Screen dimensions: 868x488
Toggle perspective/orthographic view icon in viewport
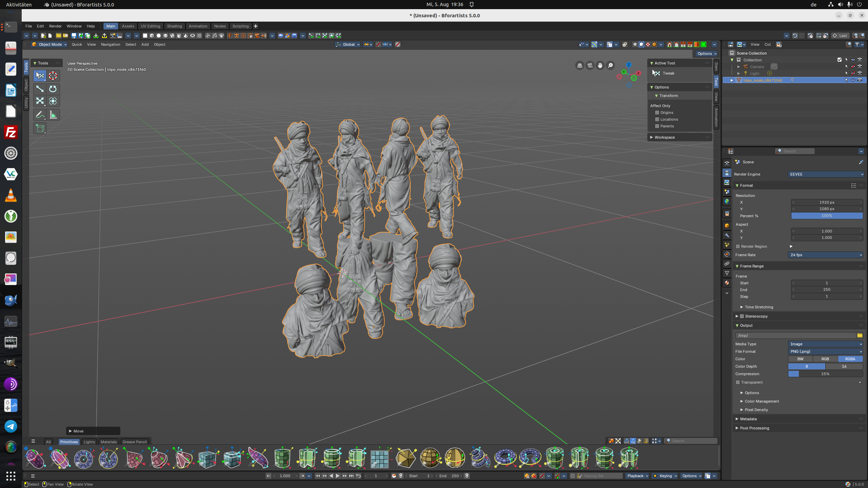[580, 65]
